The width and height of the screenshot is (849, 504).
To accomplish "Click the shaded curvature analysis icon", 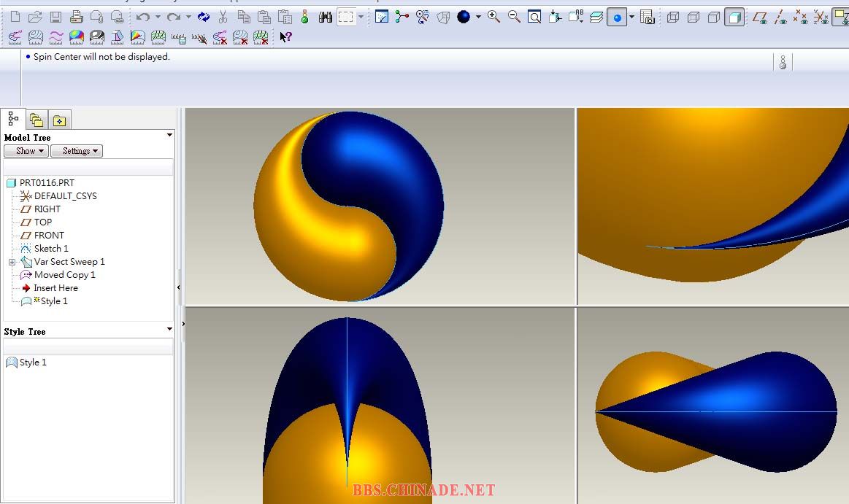I will [76, 36].
